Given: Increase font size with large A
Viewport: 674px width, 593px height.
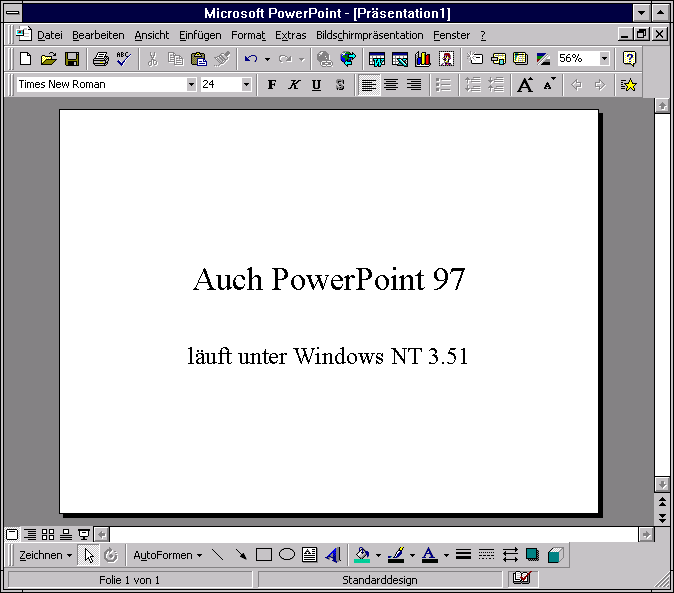Looking at the screenshot, I should click(525, 85).
